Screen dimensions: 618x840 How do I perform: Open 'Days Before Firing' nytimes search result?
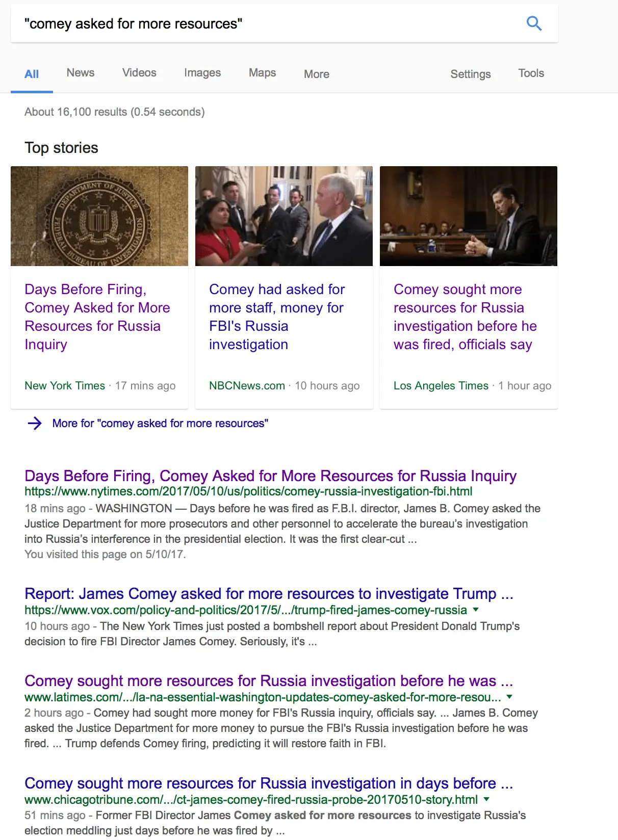[x=271, y=476]
